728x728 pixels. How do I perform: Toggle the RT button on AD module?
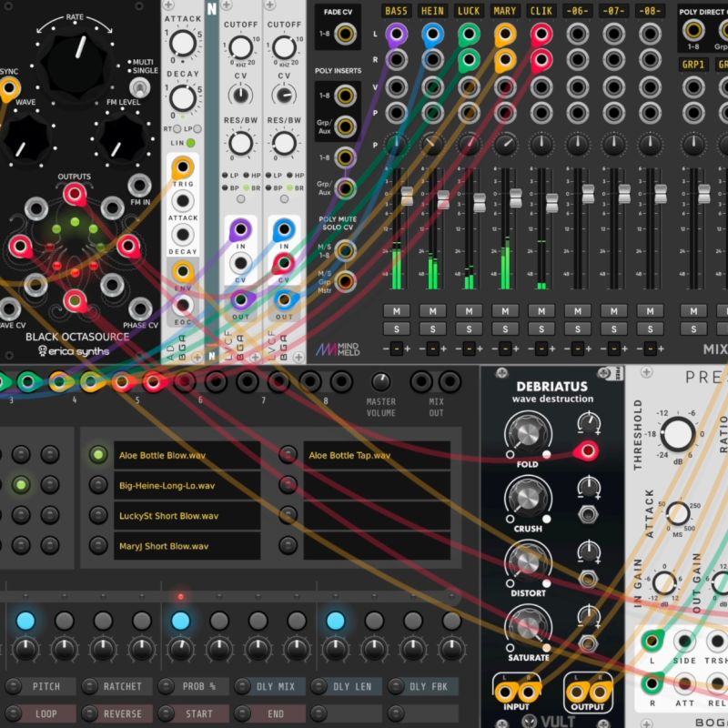click(177, 129)
